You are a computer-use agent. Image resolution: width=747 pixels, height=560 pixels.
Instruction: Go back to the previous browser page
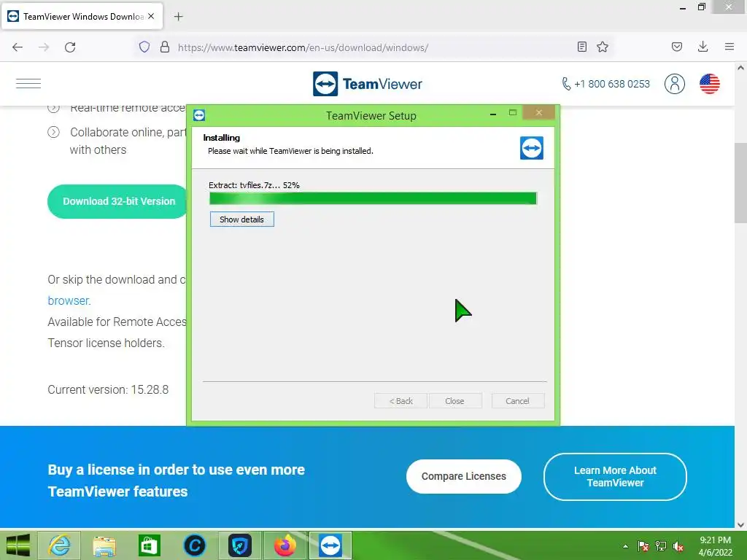coord(18,47)
